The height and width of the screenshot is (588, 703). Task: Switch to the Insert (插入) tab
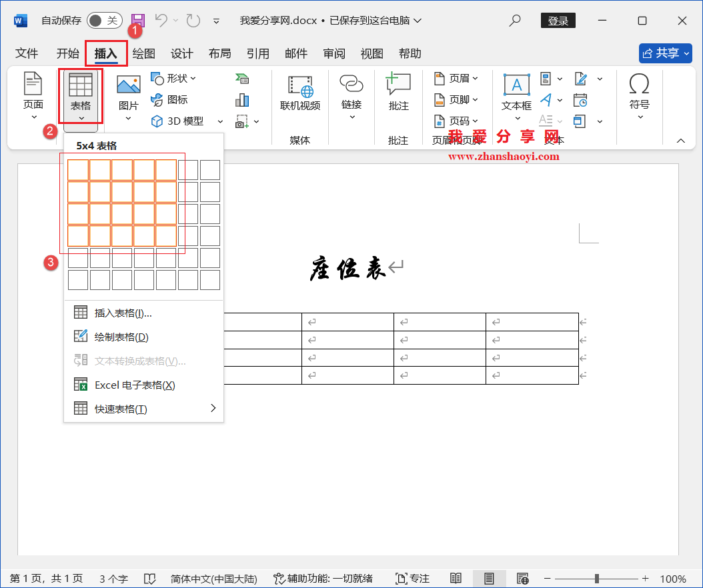pyautogui.click(x=106, y=53)
